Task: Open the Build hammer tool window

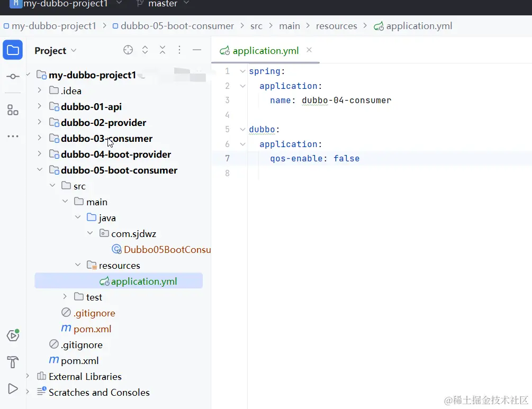Action: click(13, 362)
